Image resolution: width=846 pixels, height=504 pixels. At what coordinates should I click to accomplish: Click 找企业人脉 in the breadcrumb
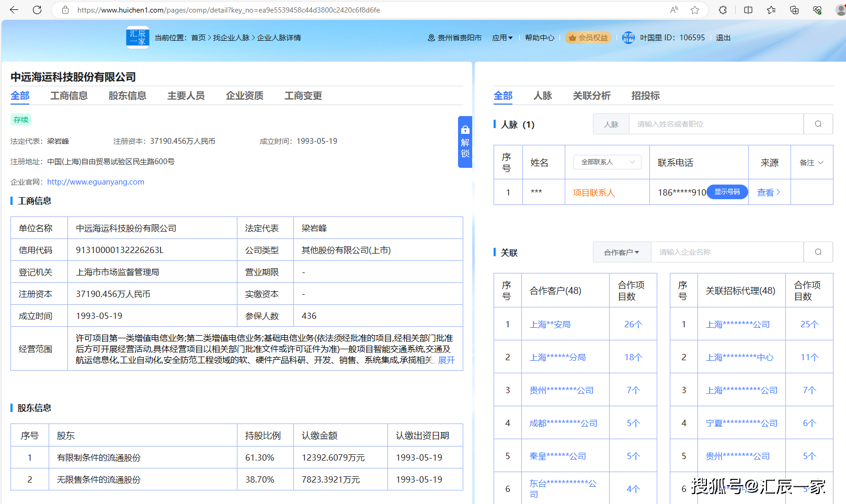[x=231, y=38]
